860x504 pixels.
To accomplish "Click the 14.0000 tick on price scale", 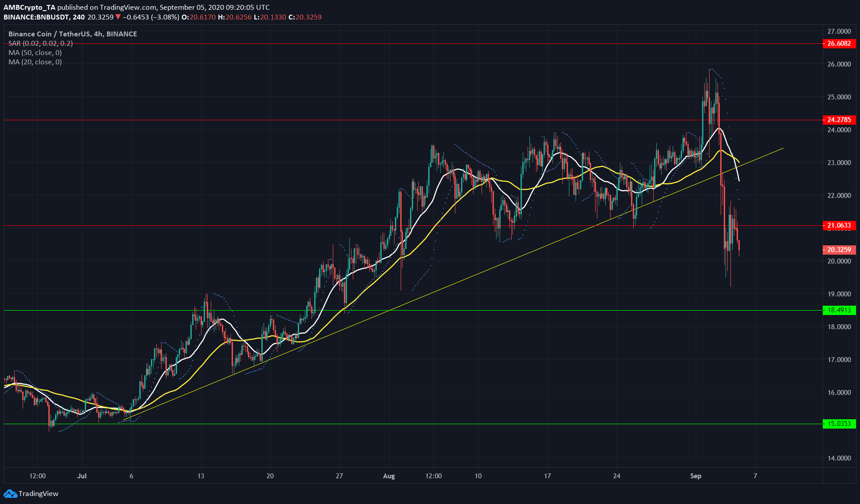I will (839, 458).
